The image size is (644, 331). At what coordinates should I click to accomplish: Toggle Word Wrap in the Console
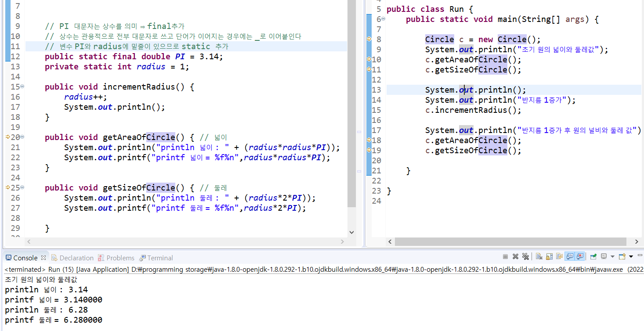pyautogui.click(x=559, y=257)
